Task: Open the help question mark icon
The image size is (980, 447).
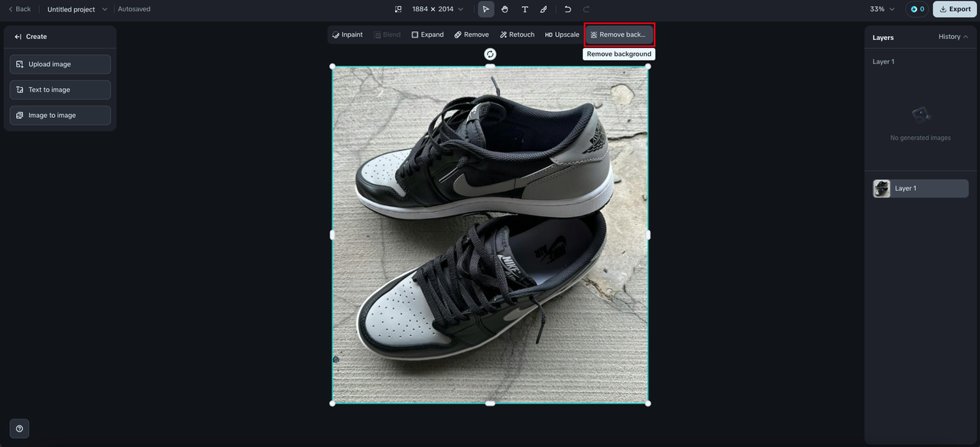Action: click(x=20, y=429)
